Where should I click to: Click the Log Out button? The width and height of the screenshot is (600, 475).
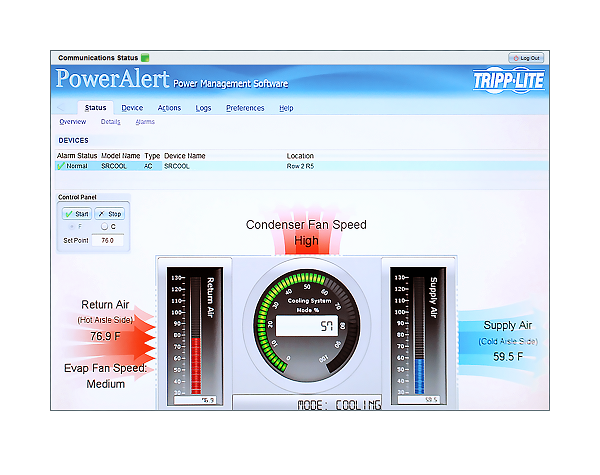point(526,58)
